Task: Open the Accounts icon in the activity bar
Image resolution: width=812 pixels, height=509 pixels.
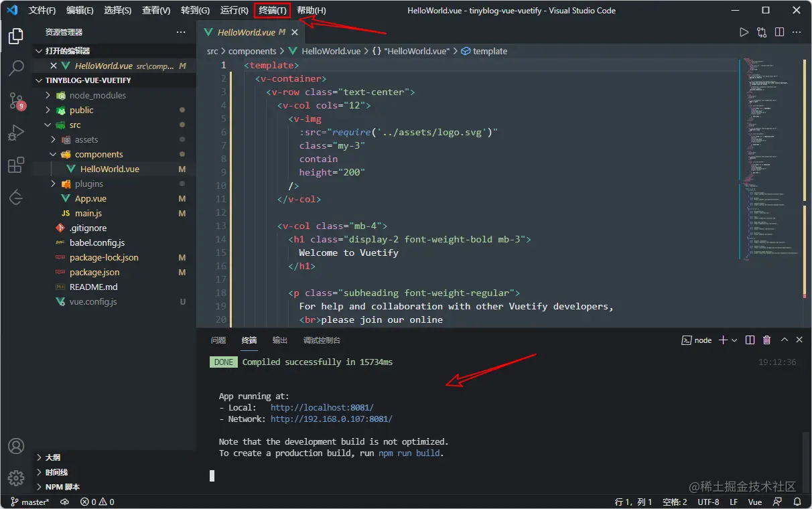Action: pyautogui.click(x=16, y=446)
